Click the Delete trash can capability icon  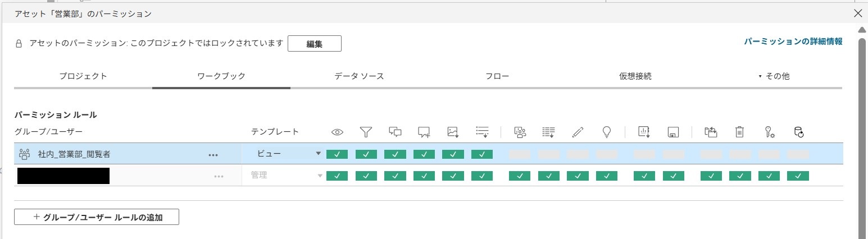740,132
